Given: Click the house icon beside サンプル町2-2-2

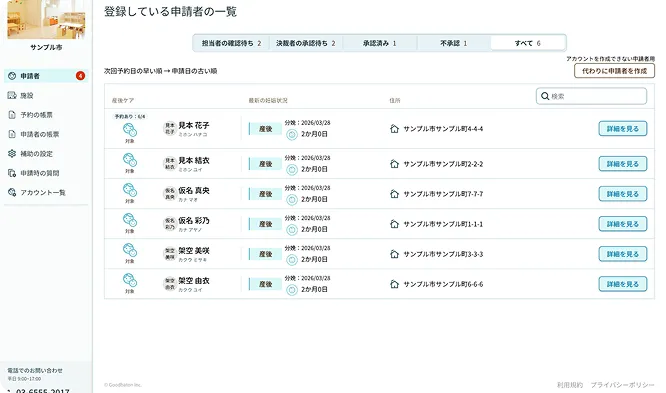Looking at the screenshot, I should [x=394, y=164].
